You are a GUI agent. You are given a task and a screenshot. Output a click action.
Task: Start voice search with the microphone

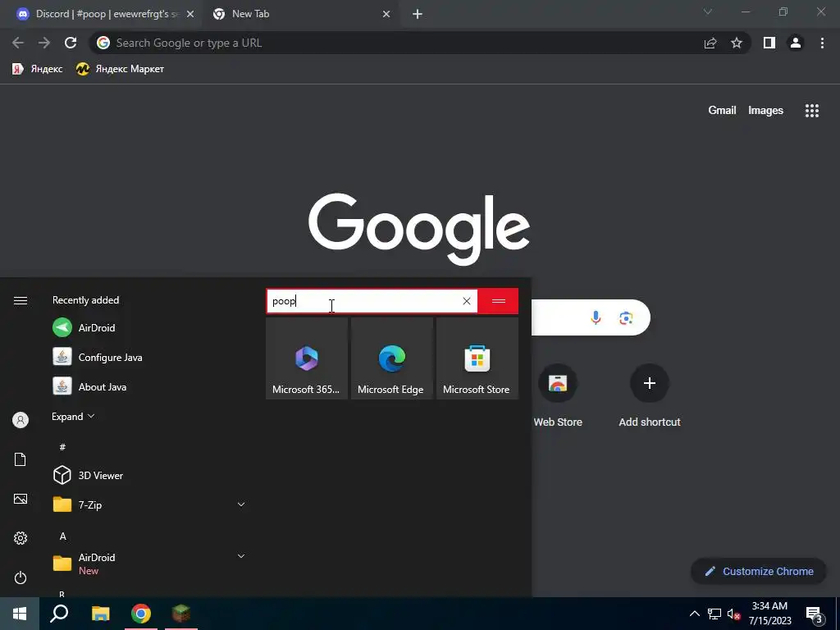click(596, 317)
